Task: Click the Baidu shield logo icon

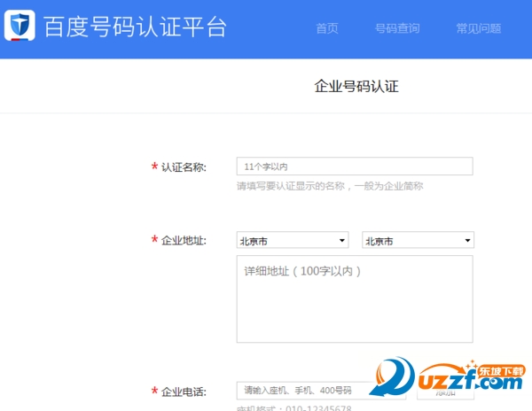Action: click(20, 26)
